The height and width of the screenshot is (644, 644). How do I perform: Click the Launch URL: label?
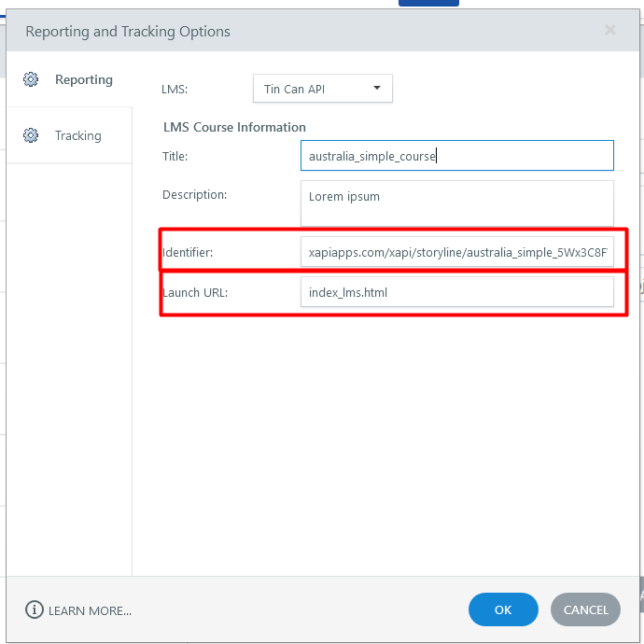pos(195,292)
